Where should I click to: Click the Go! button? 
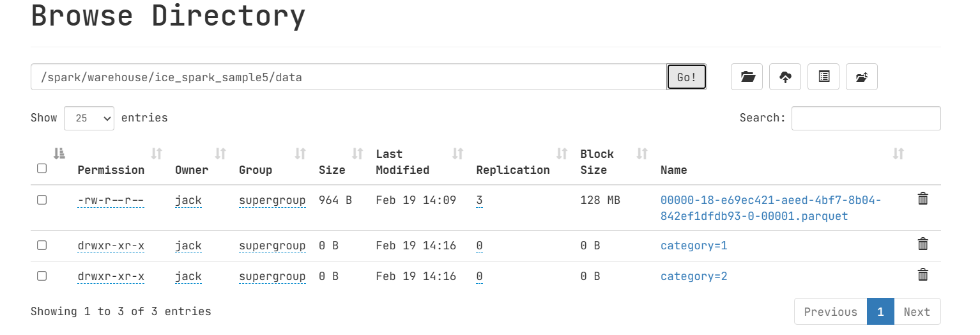(x=687, y=77)
